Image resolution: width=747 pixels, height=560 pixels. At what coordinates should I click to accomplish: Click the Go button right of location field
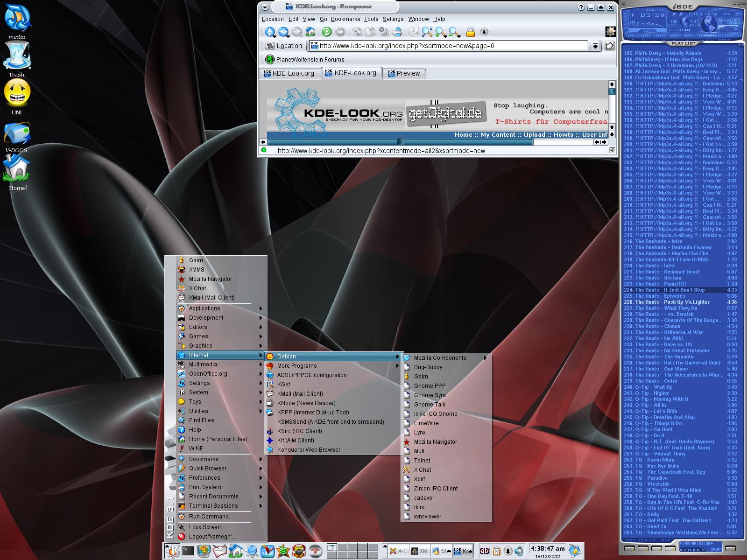pos(609,46)
